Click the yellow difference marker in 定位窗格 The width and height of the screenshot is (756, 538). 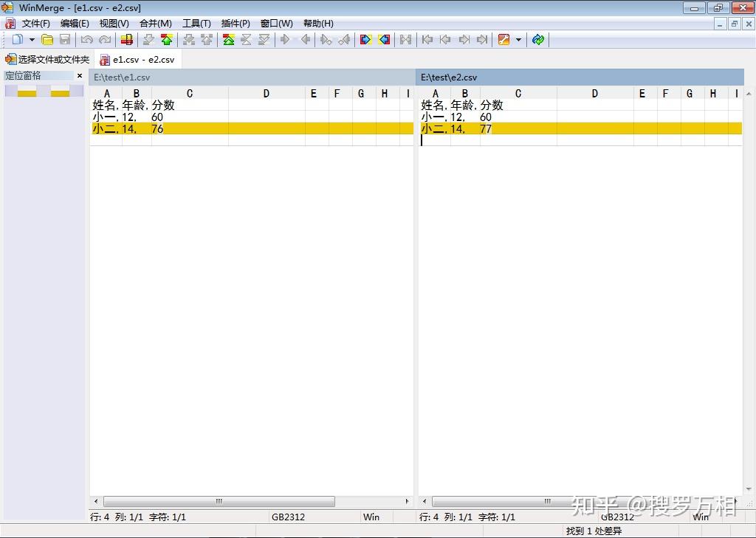(26, 94)
